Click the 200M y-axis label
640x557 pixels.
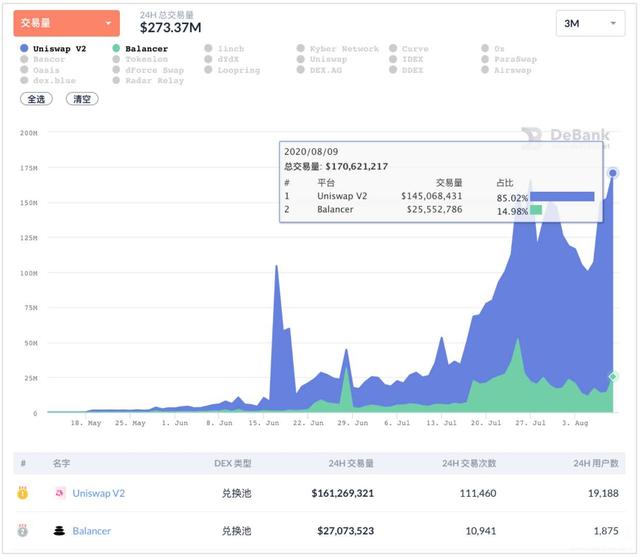[x=29, y=133]
